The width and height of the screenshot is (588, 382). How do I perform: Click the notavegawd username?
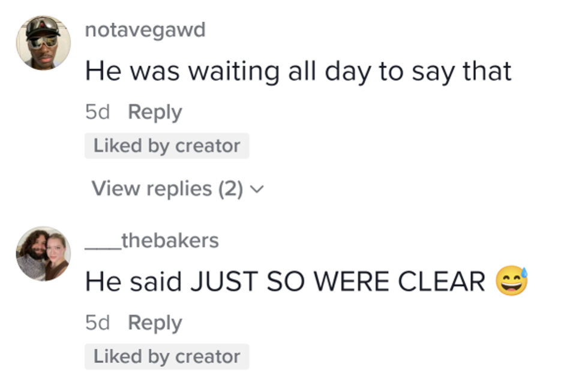145,30
